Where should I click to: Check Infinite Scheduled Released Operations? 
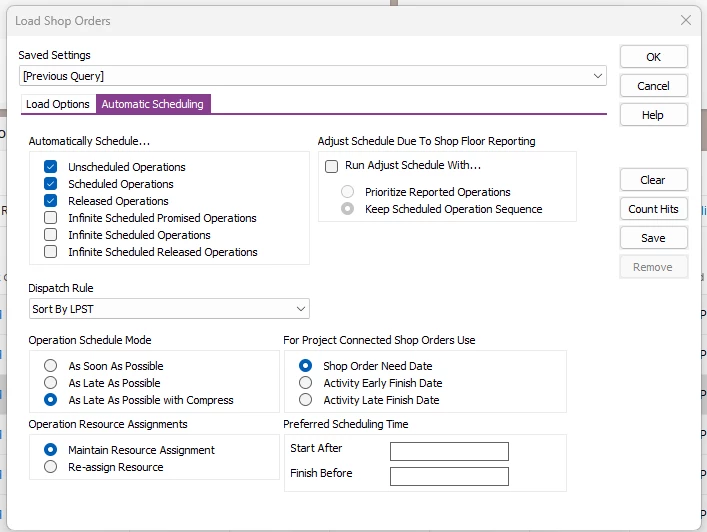[51, 252]
